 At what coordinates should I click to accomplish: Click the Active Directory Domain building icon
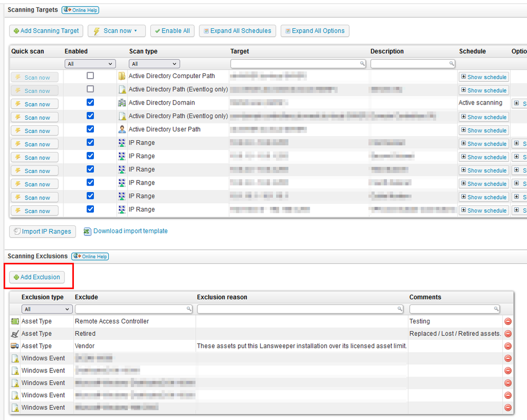[122, 103]
